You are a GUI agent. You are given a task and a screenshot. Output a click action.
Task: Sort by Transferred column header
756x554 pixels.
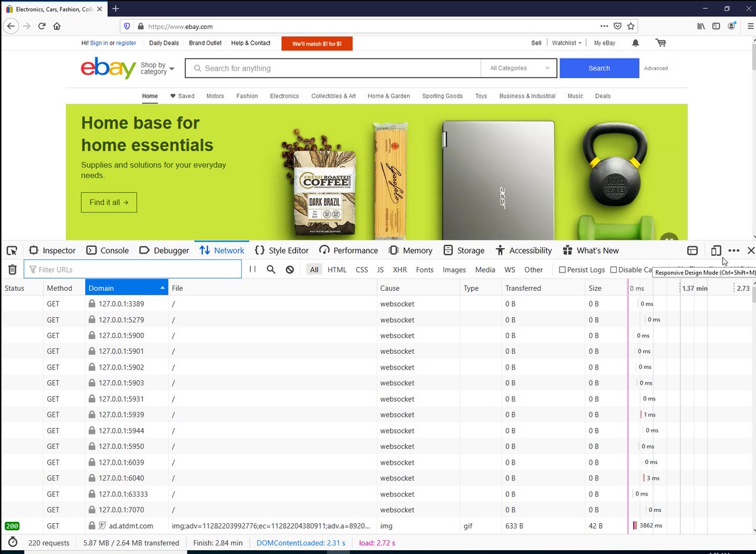pyautogui.click(x=543, y=288)
